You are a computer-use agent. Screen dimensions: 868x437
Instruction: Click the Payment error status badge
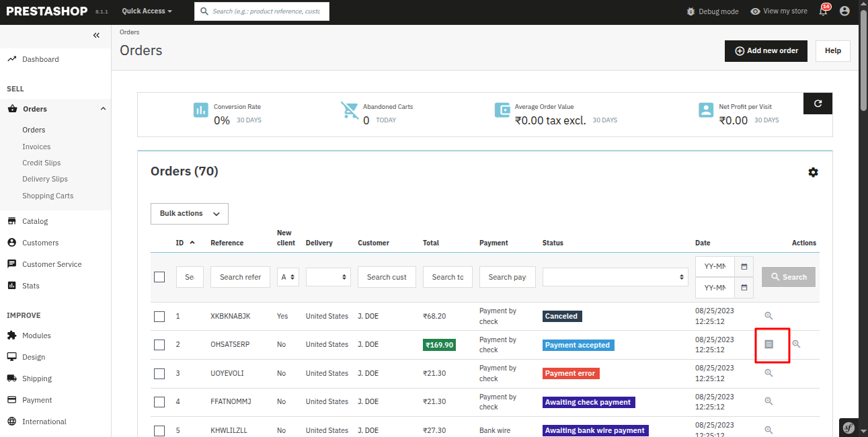point(570,373)
